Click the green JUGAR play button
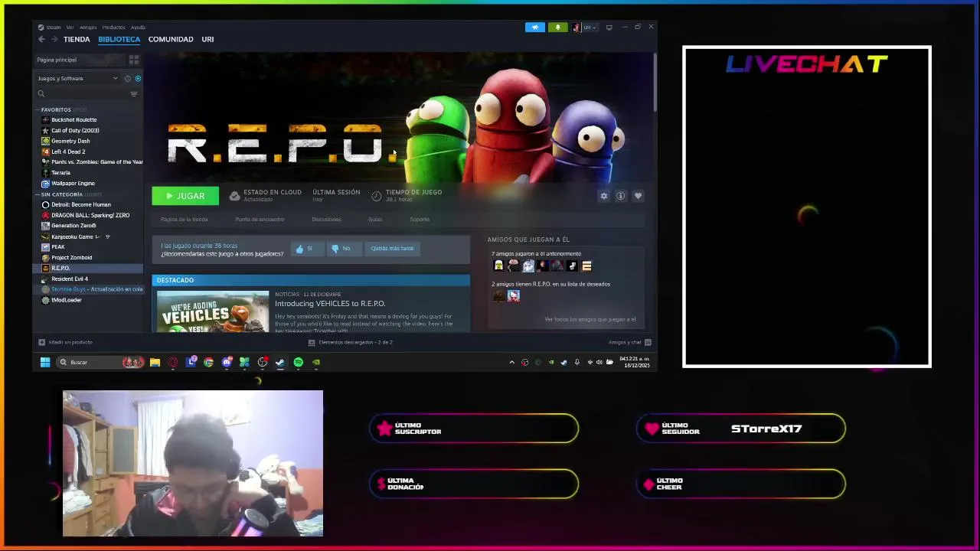This screenshot has width=980, height=551. click(x=185, y=196)
